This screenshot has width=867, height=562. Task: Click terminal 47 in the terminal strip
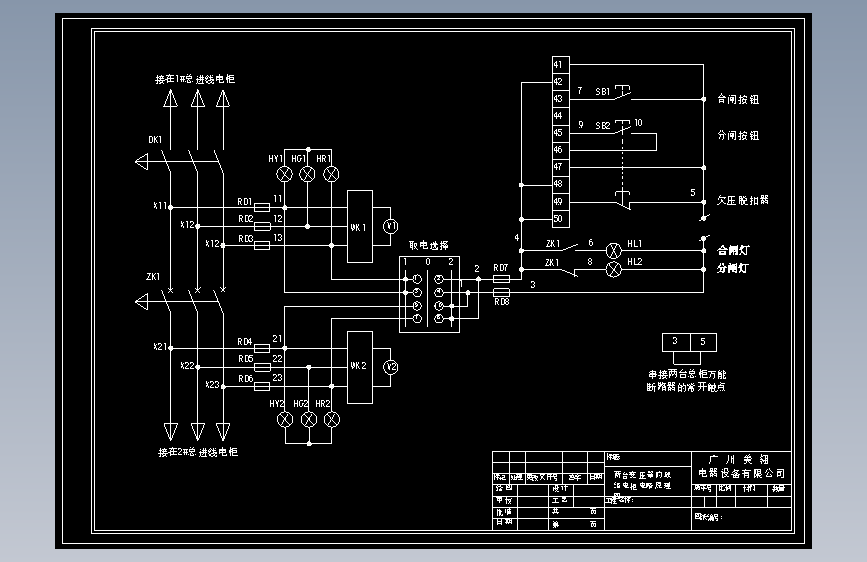coord(561,167)
